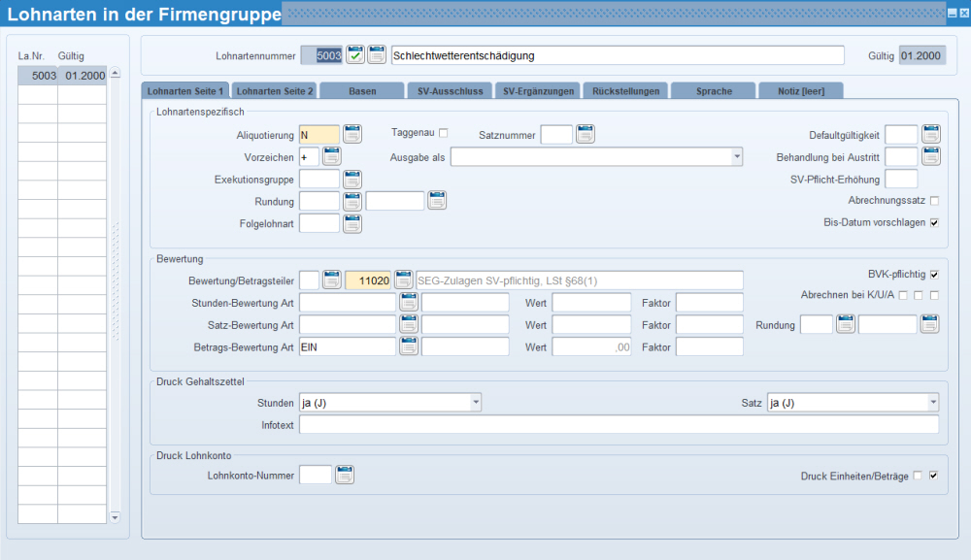Image resolution: width=971 pixels, height=560 pixels.
Task: Switch to Lohnarten Seite 1 tab
Action: tap(185, 91)
